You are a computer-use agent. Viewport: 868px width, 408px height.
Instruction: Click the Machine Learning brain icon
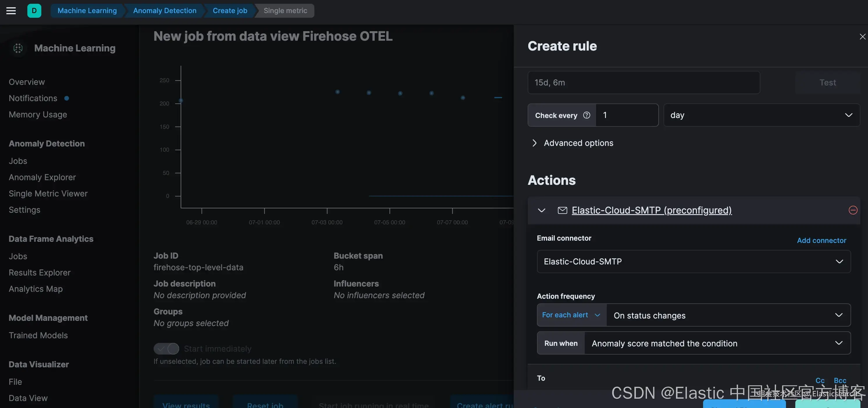click(18, 48)
